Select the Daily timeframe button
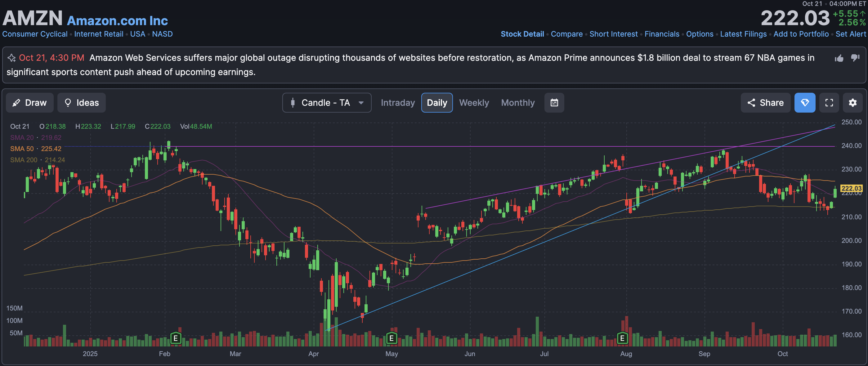This screenshot has height=366, width=868. (437, 103)
